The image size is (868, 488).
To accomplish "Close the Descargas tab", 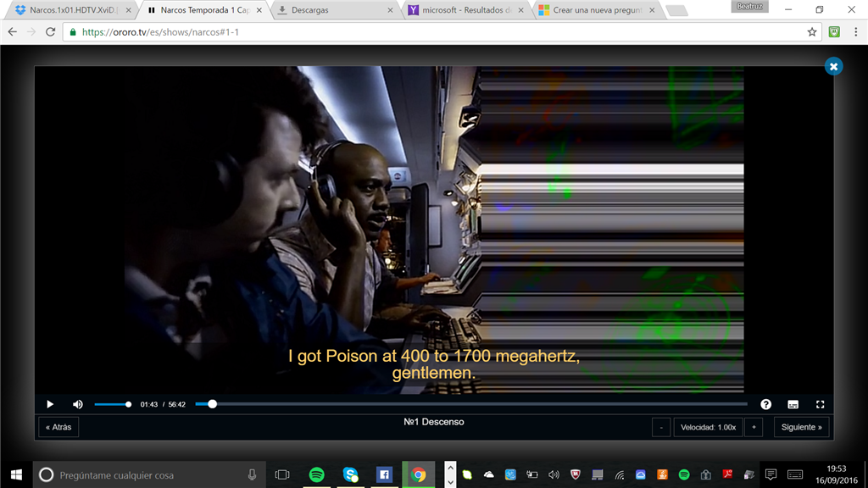I will click(x=390, y=10).
